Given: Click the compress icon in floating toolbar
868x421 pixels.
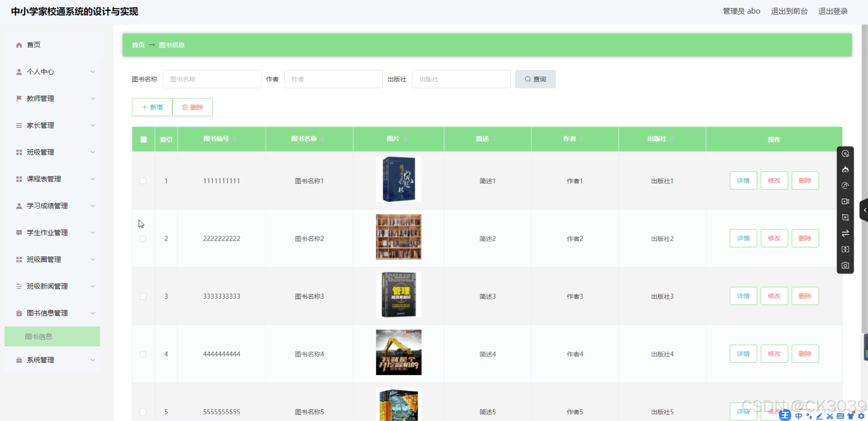Looking at the screenshot, I should tap(845, 249).
